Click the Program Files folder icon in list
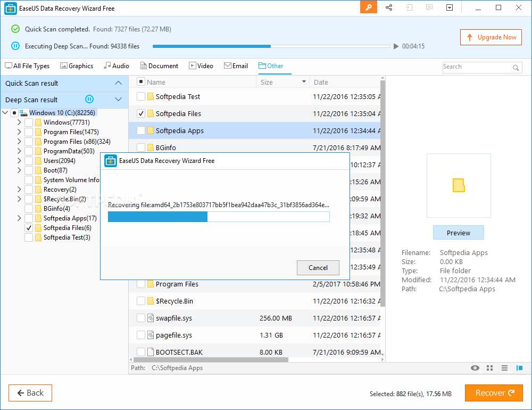Image resolution: width=532 pixels, height=410 pixels. (x=151, y=284)
